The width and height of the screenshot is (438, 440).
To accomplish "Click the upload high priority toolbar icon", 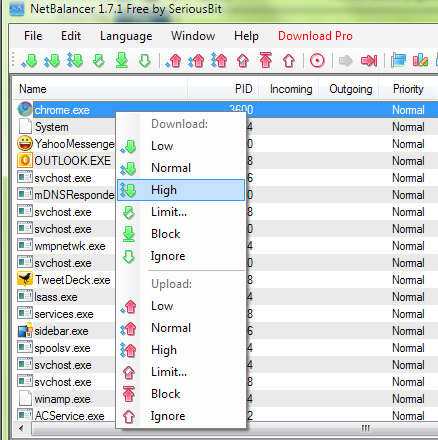I will coord(219,61).
